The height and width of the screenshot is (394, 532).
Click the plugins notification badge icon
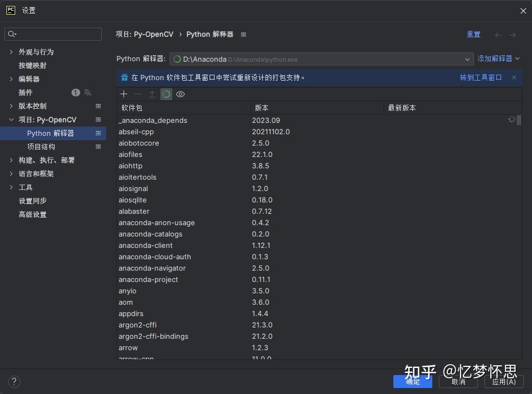click(75, 92)
